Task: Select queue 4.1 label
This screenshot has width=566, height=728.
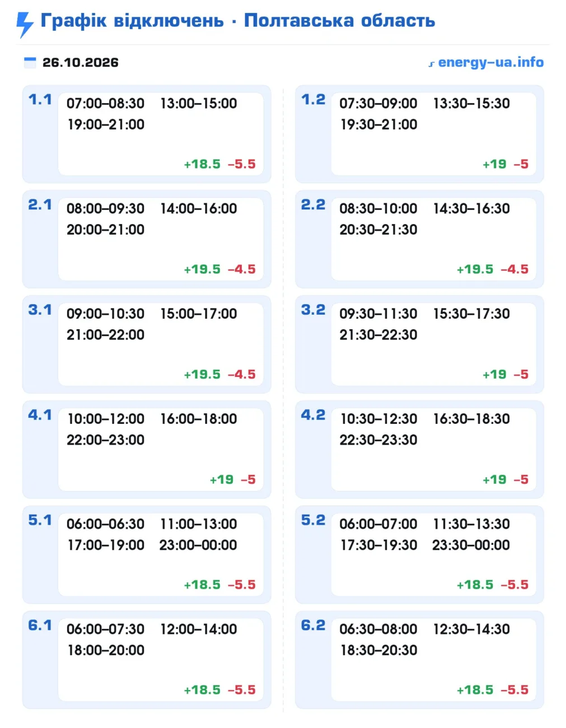Action: pos(40,416)
